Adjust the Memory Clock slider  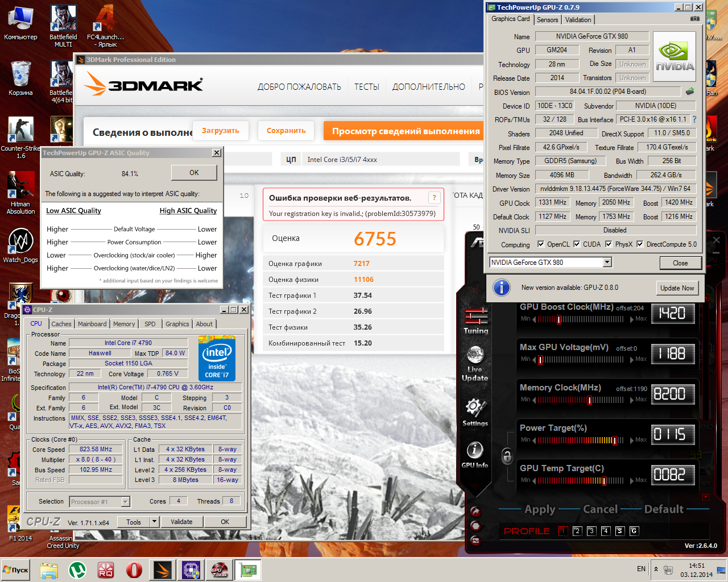click(590, 400)
